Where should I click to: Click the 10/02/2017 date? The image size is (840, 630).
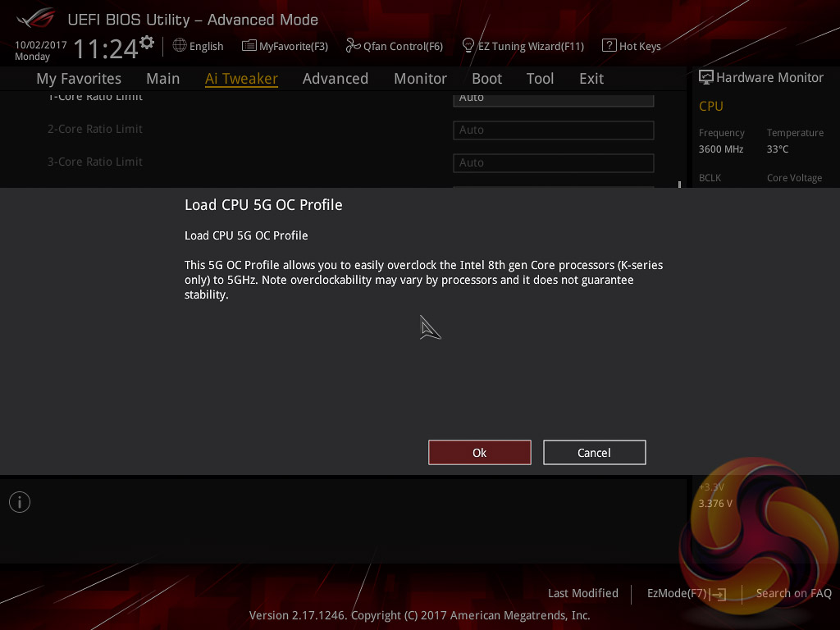[x=41, y=45]
